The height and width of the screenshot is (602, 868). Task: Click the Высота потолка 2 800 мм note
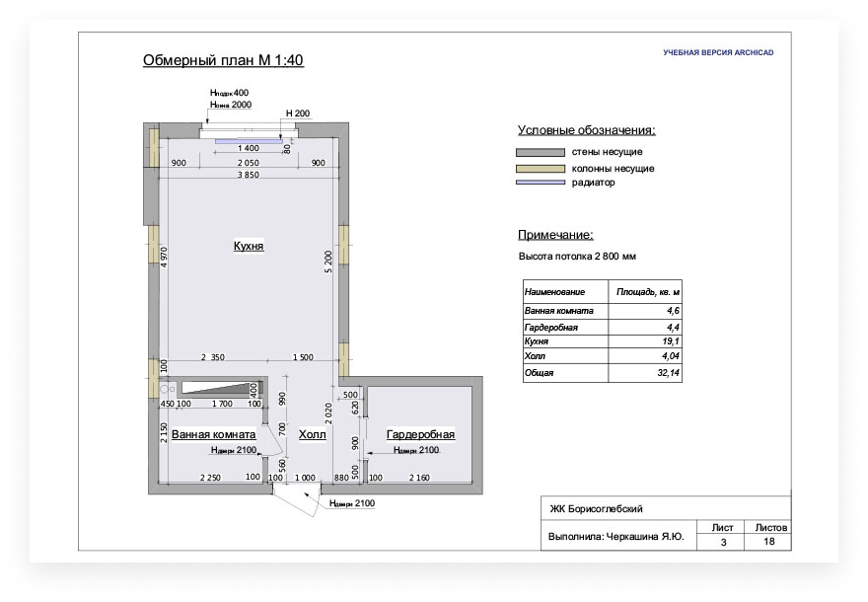point(577,257)
